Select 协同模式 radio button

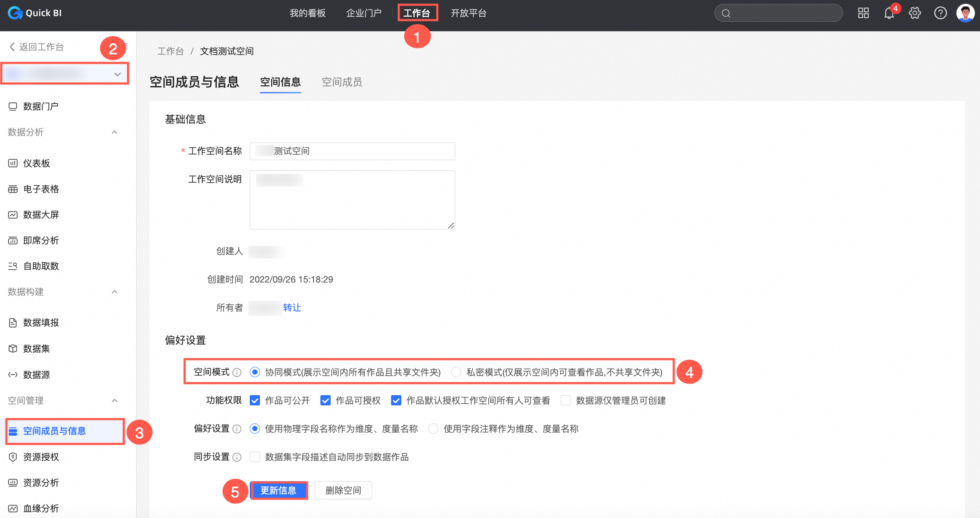pos(255,372)
